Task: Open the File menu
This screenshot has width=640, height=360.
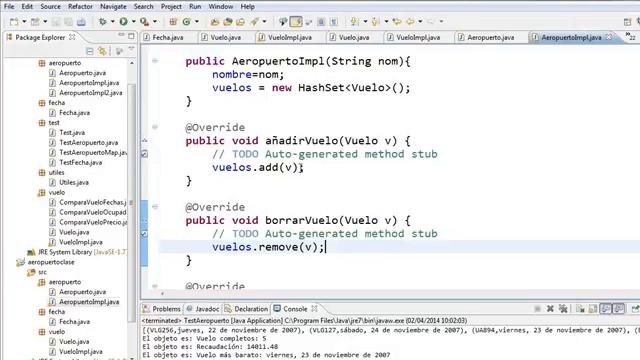Action: pyautogui.click(x=9, y=7)
